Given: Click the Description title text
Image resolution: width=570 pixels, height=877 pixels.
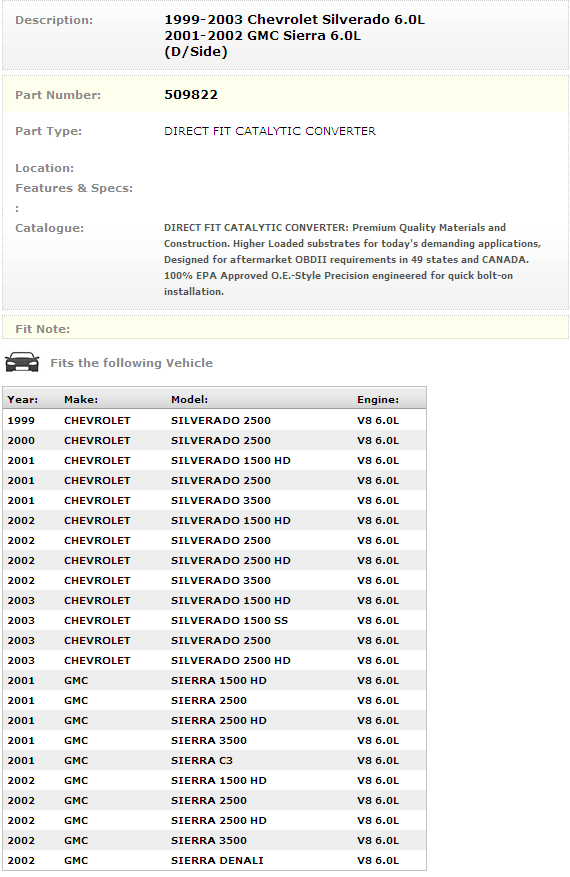Looking at the screenshot, I should pos(294,35).
